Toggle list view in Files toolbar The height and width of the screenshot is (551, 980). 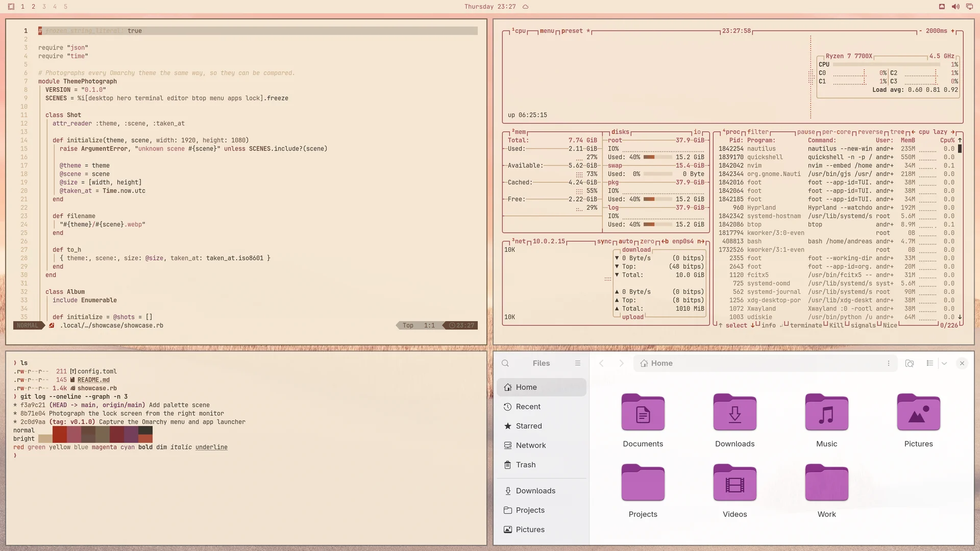tap(930, 363)
